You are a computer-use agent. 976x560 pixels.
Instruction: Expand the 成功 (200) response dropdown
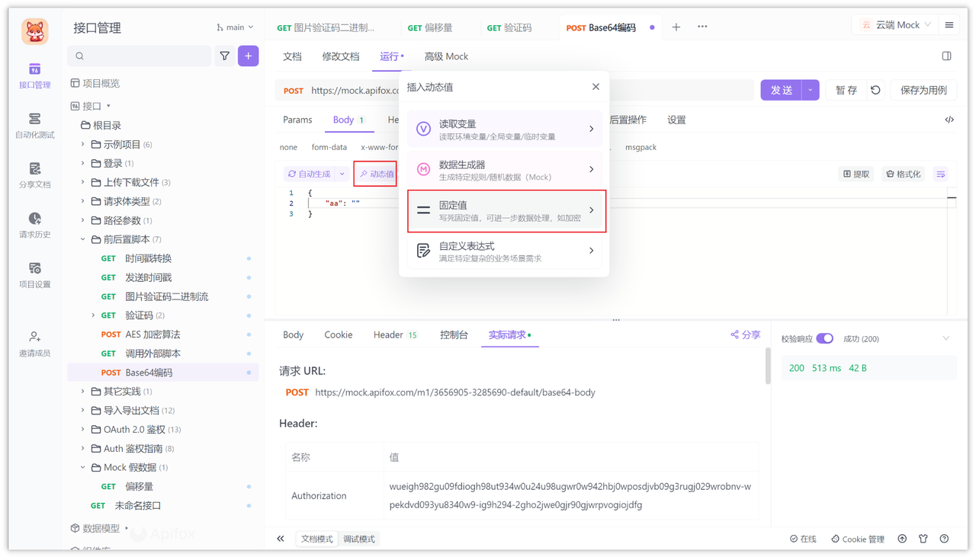[945, 338]
